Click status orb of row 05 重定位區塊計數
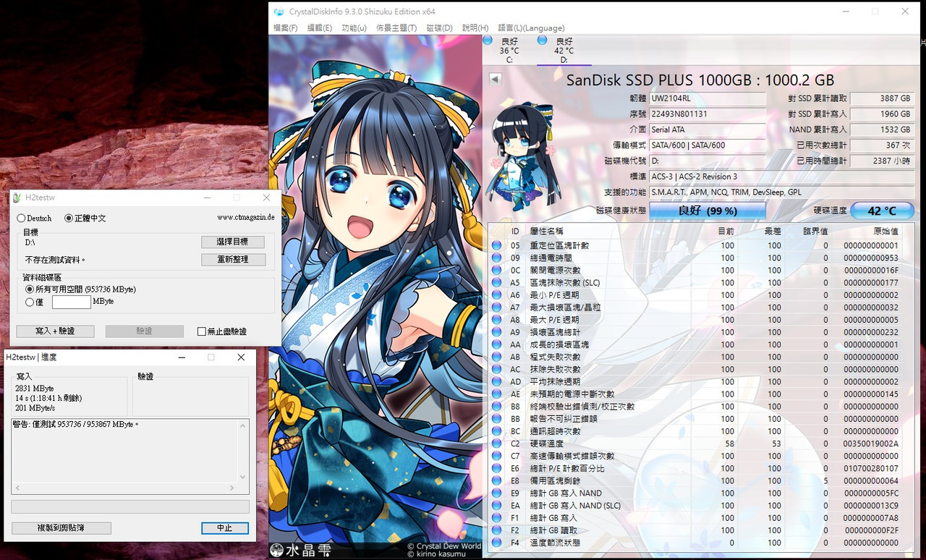Screen dimensions: 926x560 [x=496, y=245]
